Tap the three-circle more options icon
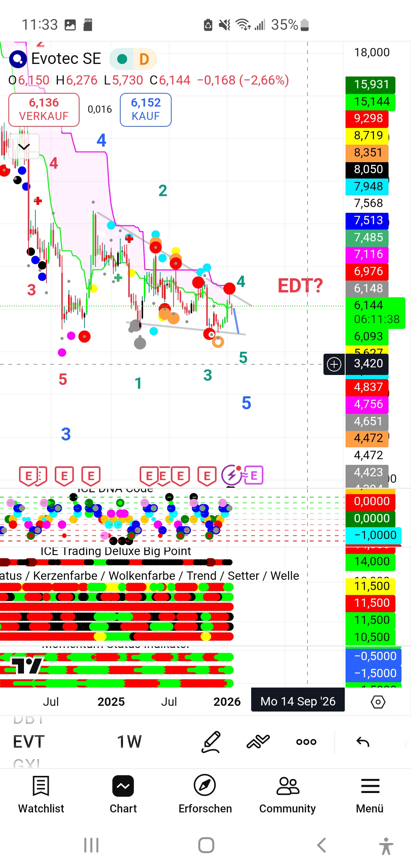 [306, 742]
